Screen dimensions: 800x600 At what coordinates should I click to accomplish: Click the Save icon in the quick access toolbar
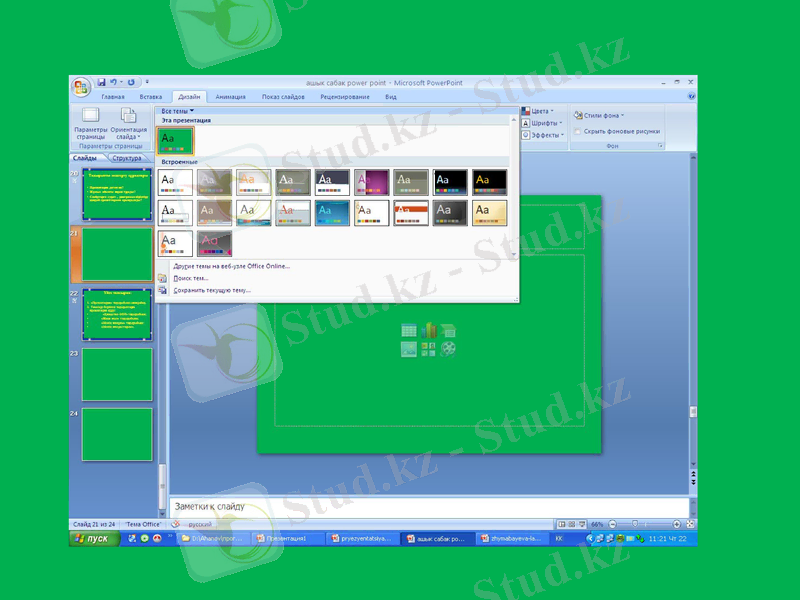coord(101,82)
